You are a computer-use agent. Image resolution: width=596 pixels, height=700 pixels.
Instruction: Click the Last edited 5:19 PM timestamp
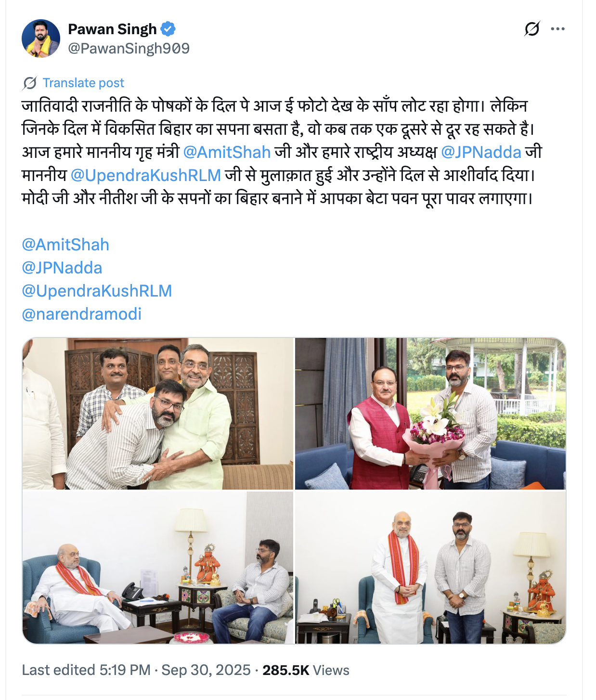pos(86,670)
